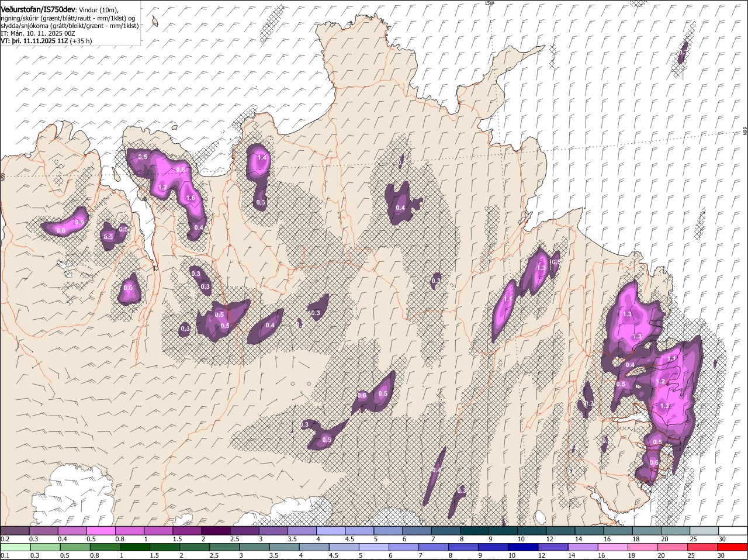Viewport: 748px width, 560px height.
Task: Select the pink 16–18 lower scale swatch
Action: pyautogui.click(x=613, y=547)
